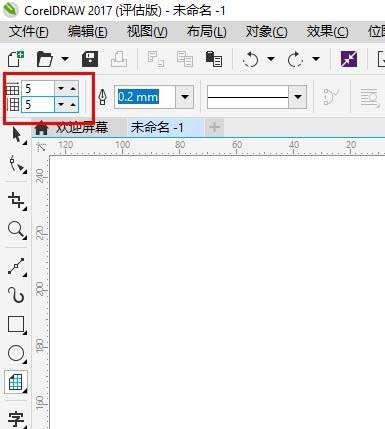385x429 pixels.
Task: Open the 文件(F) menu
Action: [x=28, y=32]
